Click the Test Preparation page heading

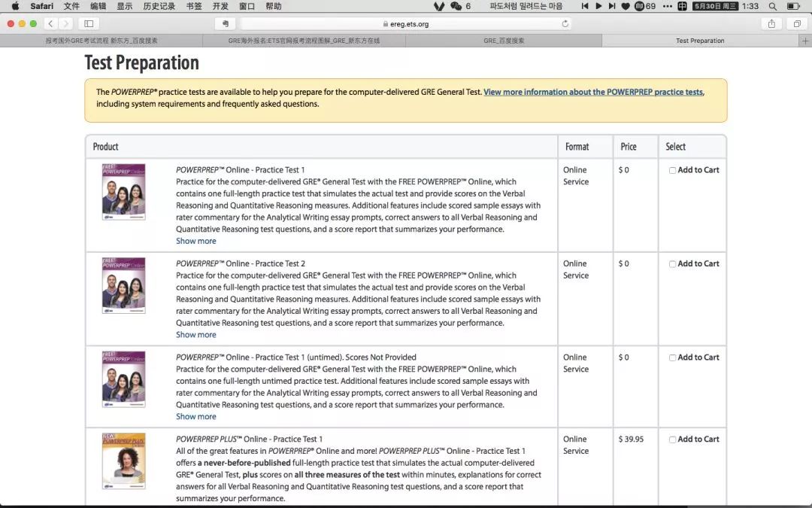(x=142, y=62)
